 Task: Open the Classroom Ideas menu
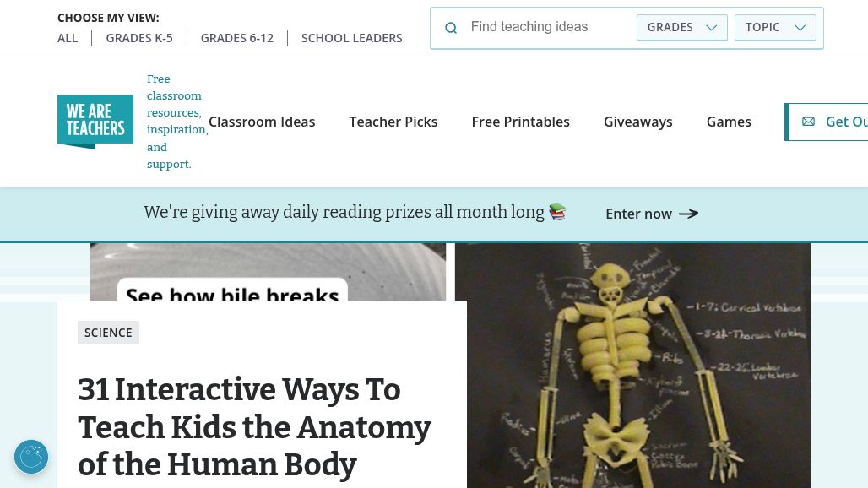(262, 122)
